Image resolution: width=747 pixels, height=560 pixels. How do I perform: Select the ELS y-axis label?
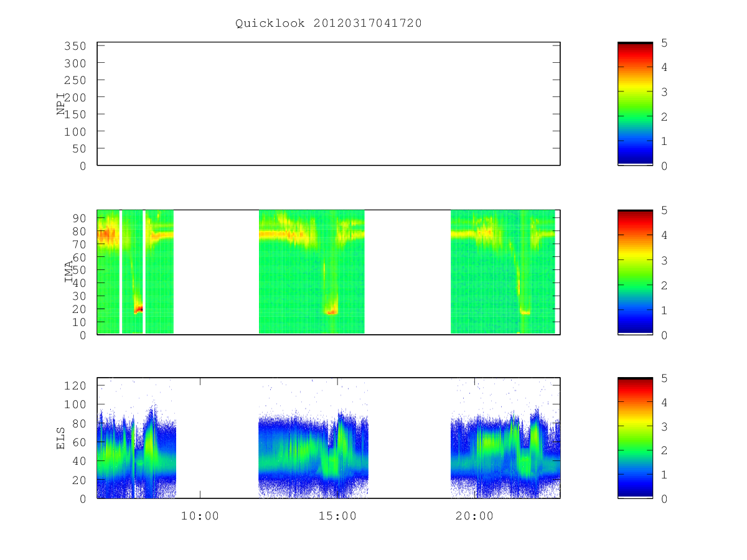pos(61,438)
